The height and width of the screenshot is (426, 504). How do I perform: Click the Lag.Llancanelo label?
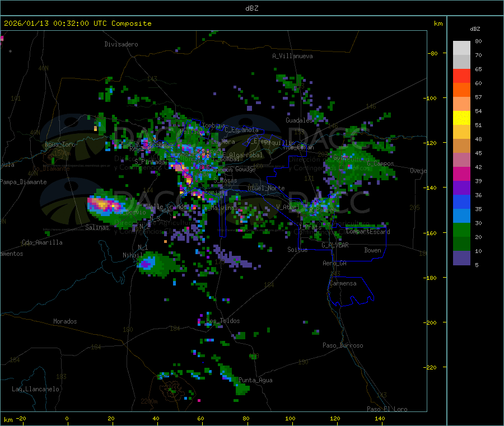(35, 389)
